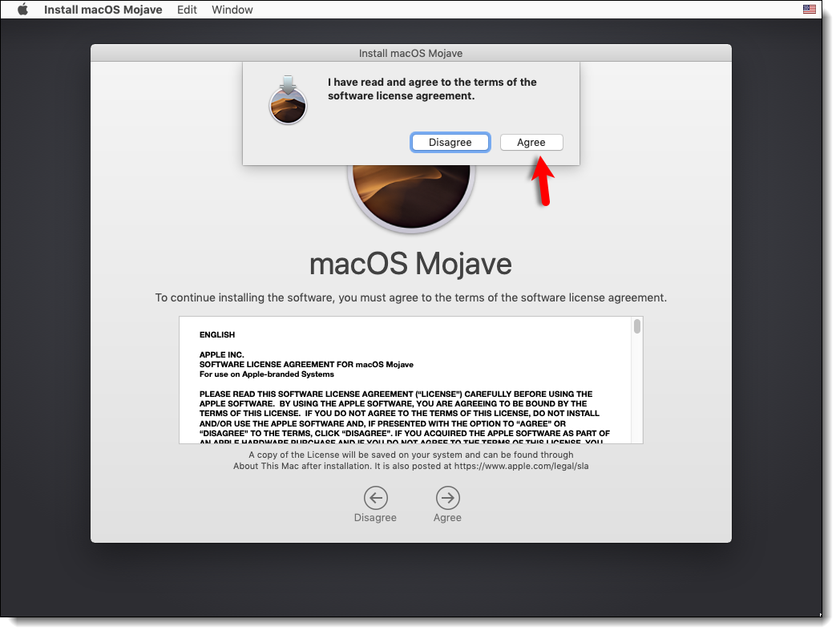Image resolution: width=840 pixels, height=635 pixels.
Task: Click the round Mojave desert logo
Action: 410,192
